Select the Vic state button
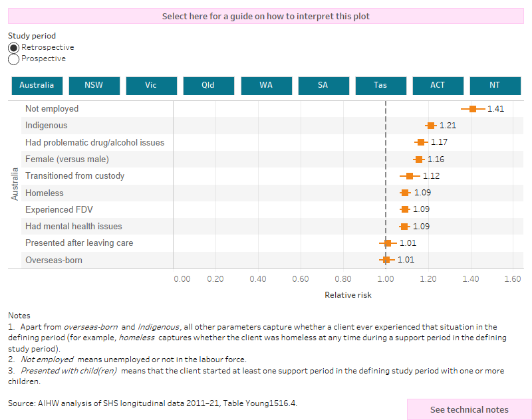This screenshot has width=532, height=420. 151,86
